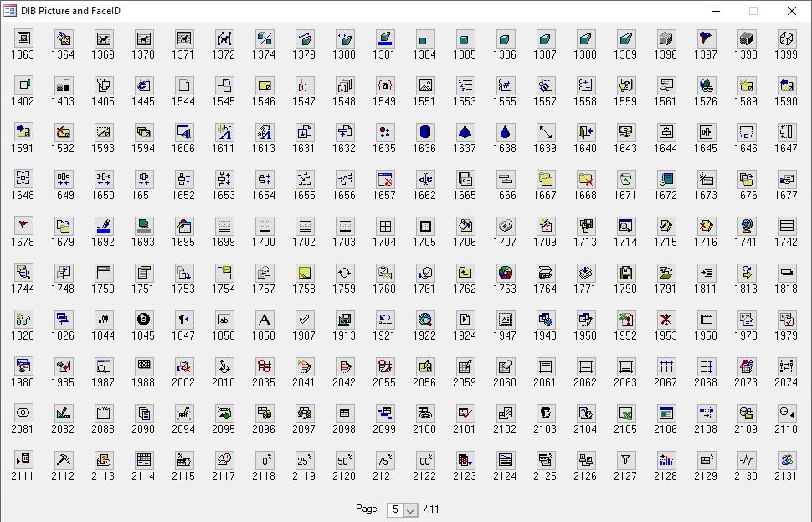Minimize the DIB Picture and FaceID window
Image resolution: width=812 pixels, height=522 pixels.
pyautogui.click(x=716, y=11)
